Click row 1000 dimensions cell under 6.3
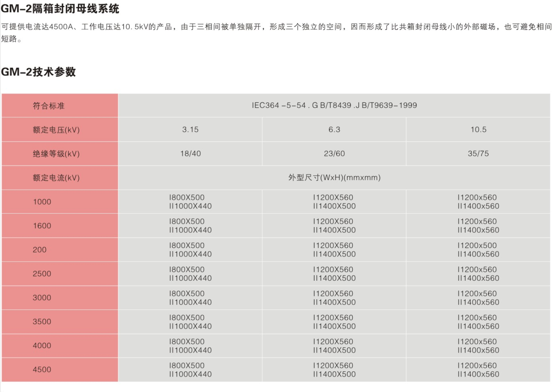Screen dimensions: 552x392 click(334, 202)
